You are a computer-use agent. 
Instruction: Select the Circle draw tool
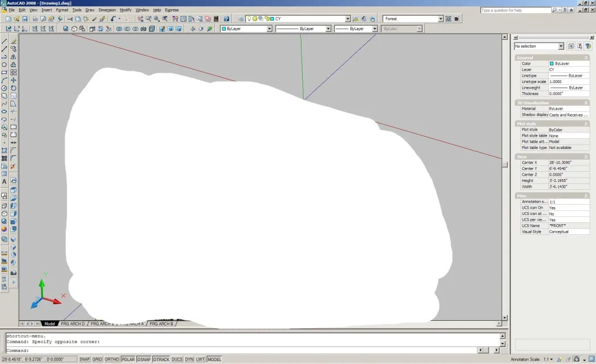pyautogui.click(x=5, y=88)
